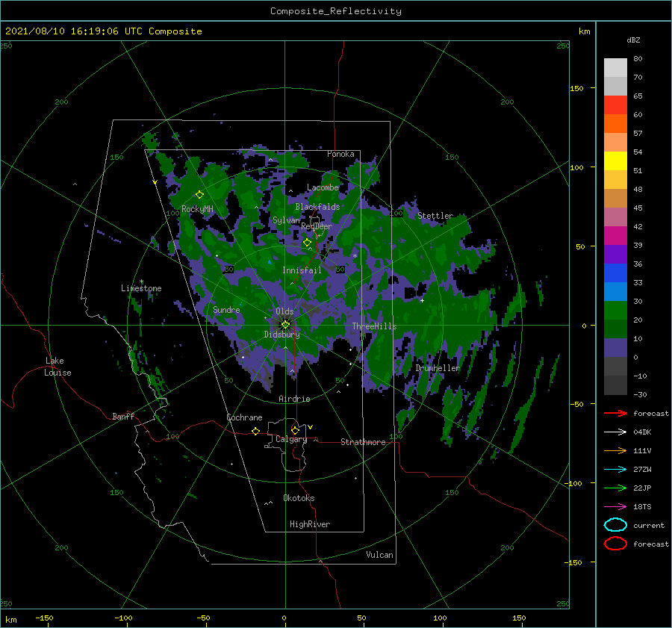The image size is (672, 628).
Task: Select the light blue 30-33 dBZ swatch
Action: click(x=615, y=292)
